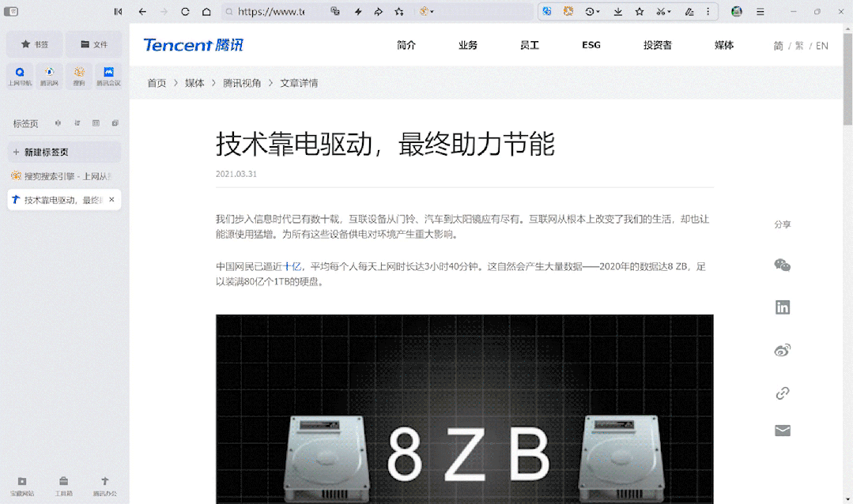Open the browser home page
Image resolution: width=853 pixels, height=504 pixels.
pyautogui.click(x=206, y=11)
